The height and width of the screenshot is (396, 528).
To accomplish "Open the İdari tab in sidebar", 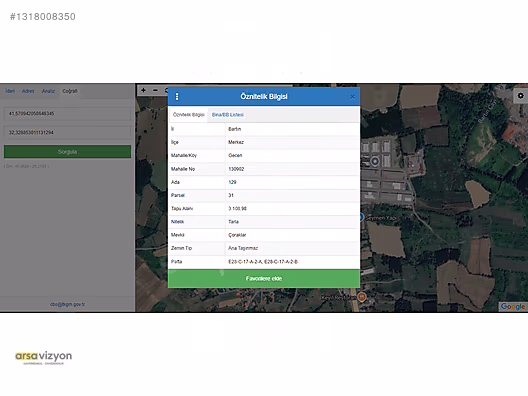I will [10, 91].
